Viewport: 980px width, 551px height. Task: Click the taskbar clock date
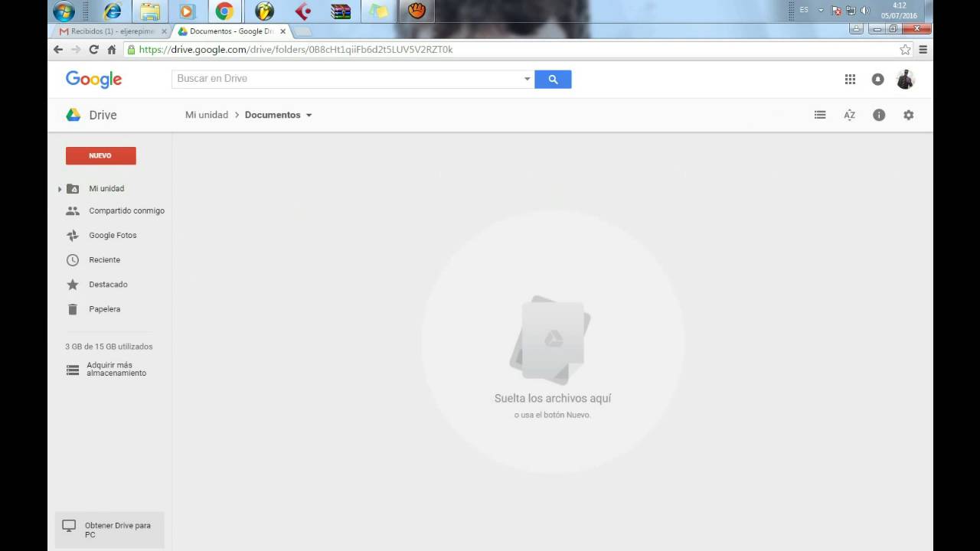(899, 11)
